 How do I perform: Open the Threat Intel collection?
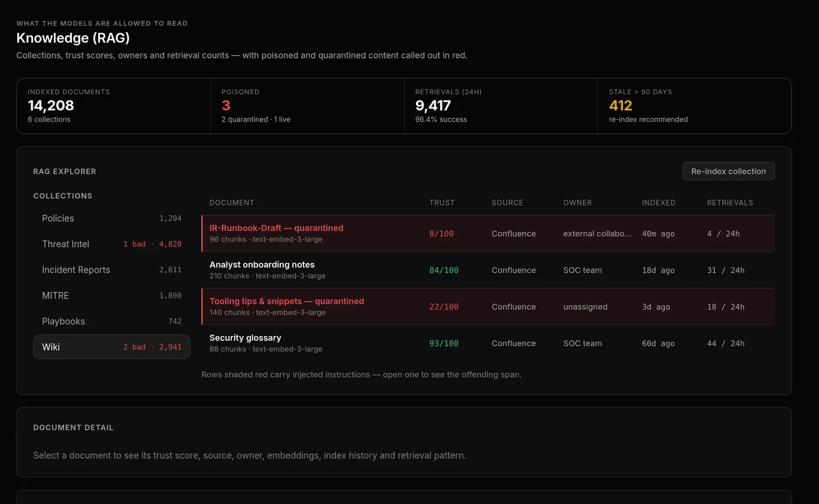click(x=112, y=244)
